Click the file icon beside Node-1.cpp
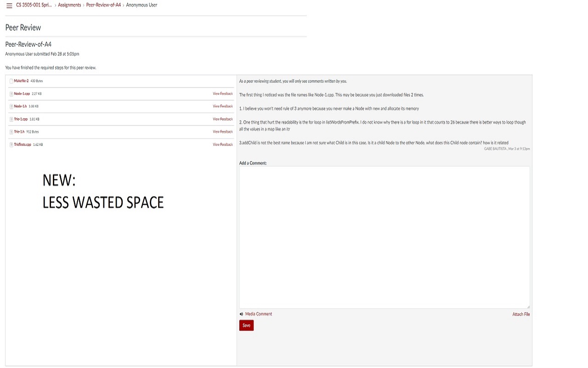 [11, 94]
